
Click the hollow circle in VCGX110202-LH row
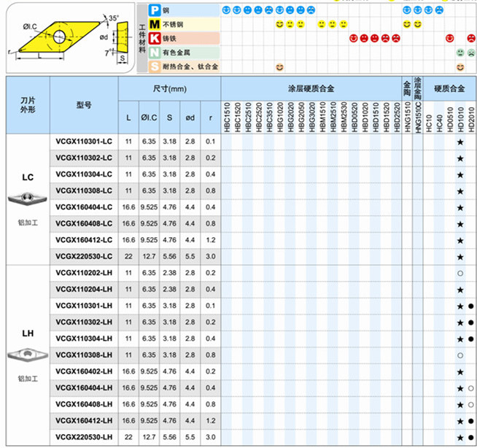click(459, 272)
